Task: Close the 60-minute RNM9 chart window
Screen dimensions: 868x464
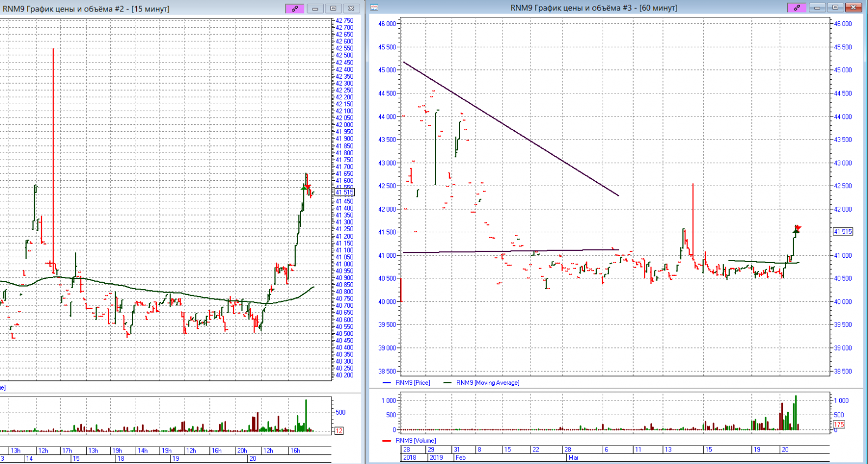Action: pyautogui.click(x=853, y=8)
